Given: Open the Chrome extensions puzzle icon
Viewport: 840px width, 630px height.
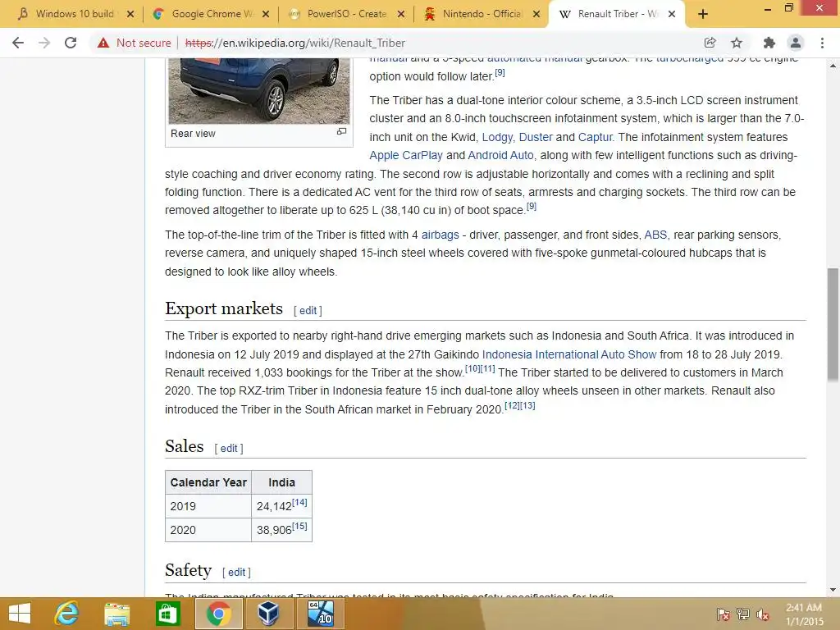Looking at the screenshot, I should [769, 43].
